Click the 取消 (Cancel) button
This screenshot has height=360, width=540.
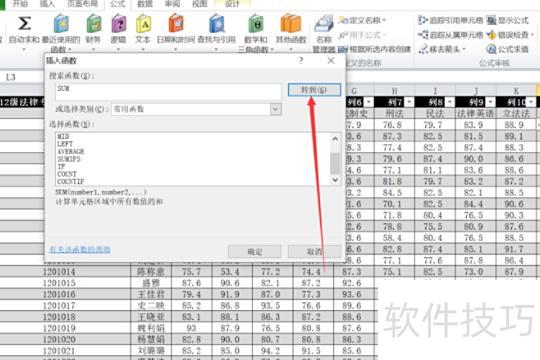point(314,252)
